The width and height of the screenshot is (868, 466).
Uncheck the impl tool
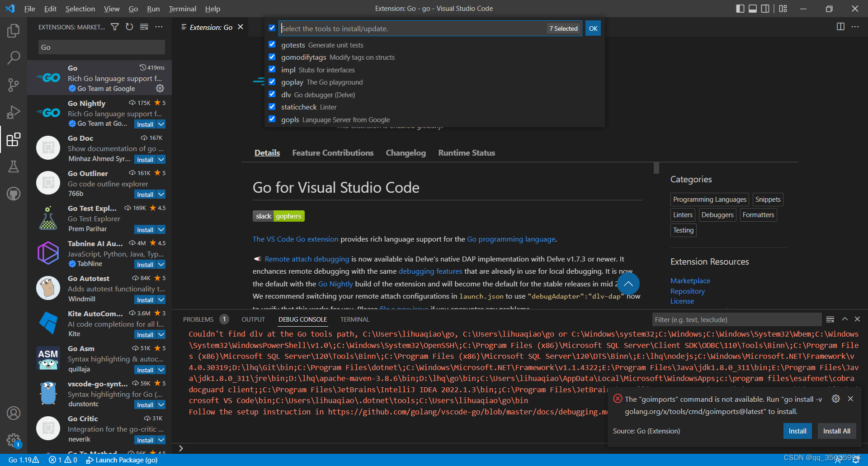click(272, 69)
